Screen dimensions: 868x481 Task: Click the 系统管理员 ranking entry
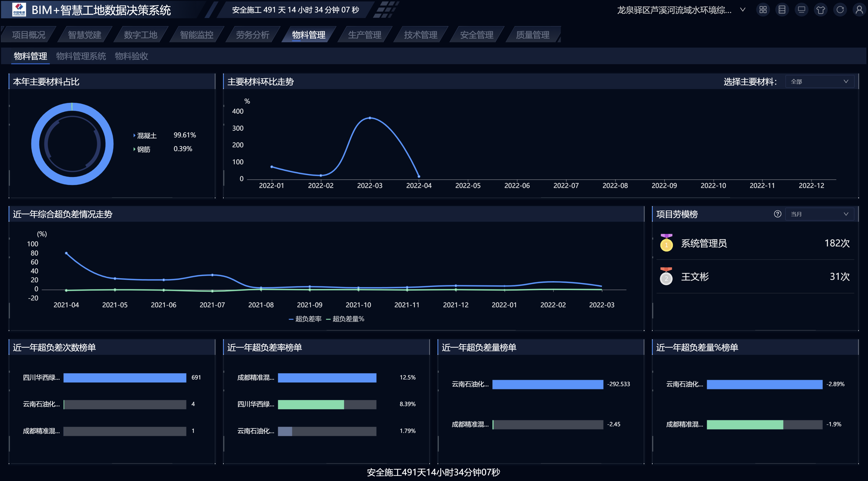click(704, 243)
